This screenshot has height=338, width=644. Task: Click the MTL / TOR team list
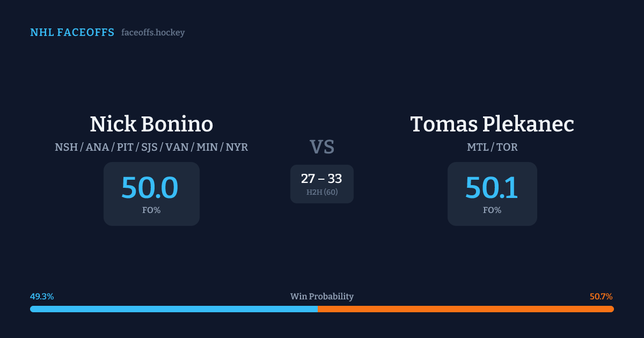[492, 147]
